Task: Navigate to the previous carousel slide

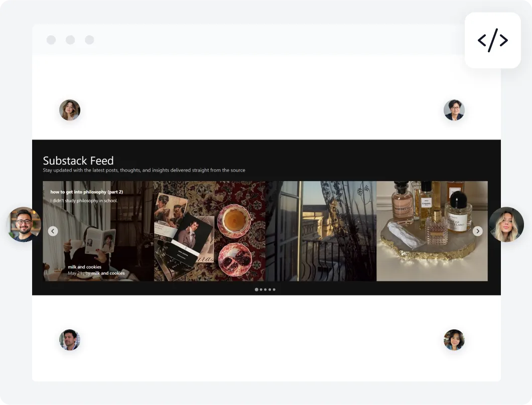Action: 53,231
